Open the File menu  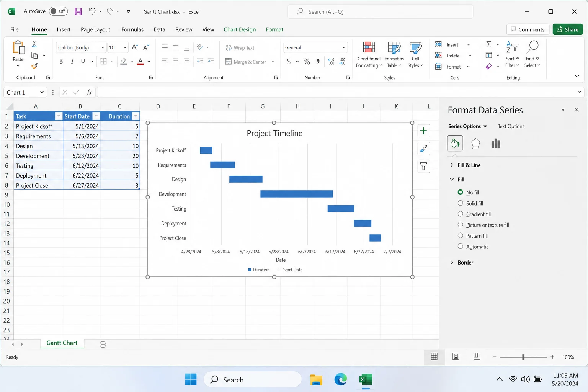pyautogui.click(x=15, y=29)
